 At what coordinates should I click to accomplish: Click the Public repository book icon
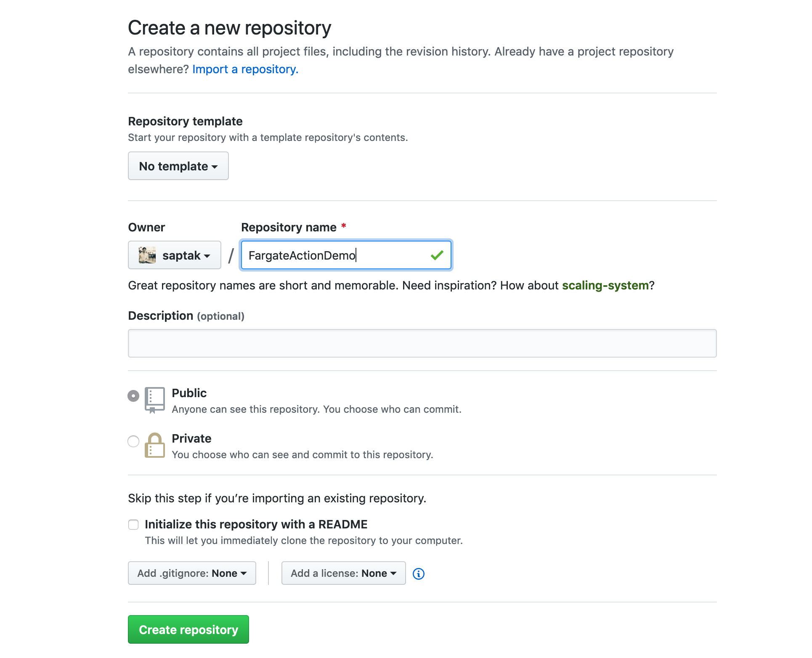click(154, 400)
